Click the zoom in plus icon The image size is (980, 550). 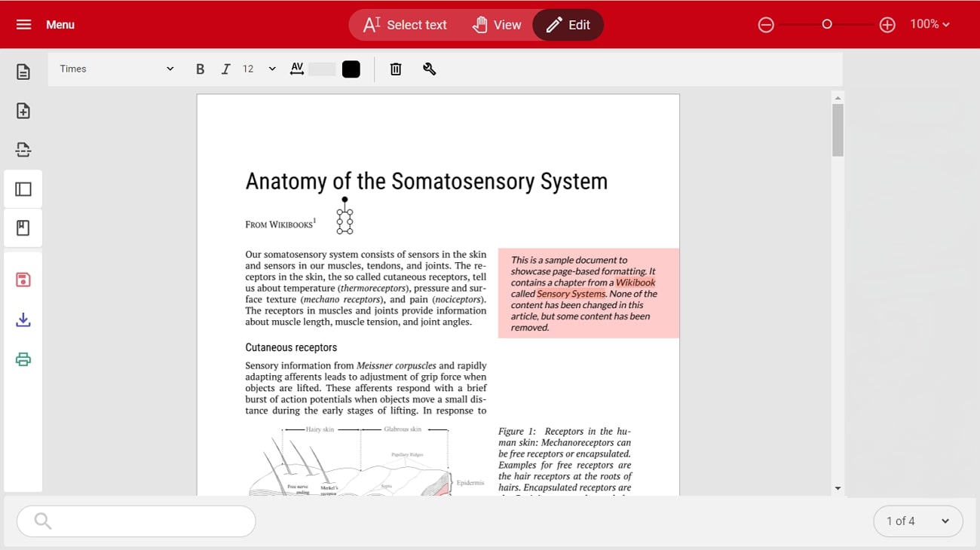887,25
